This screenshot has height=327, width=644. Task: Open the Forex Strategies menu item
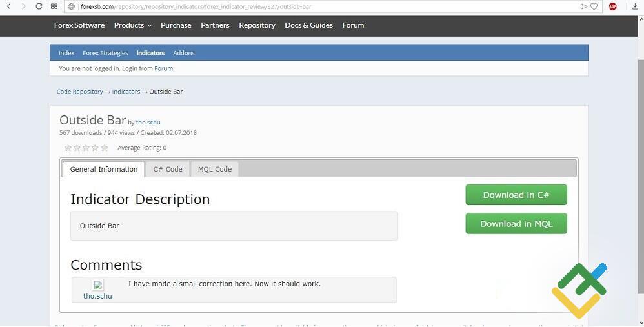(x=105, y=53)
